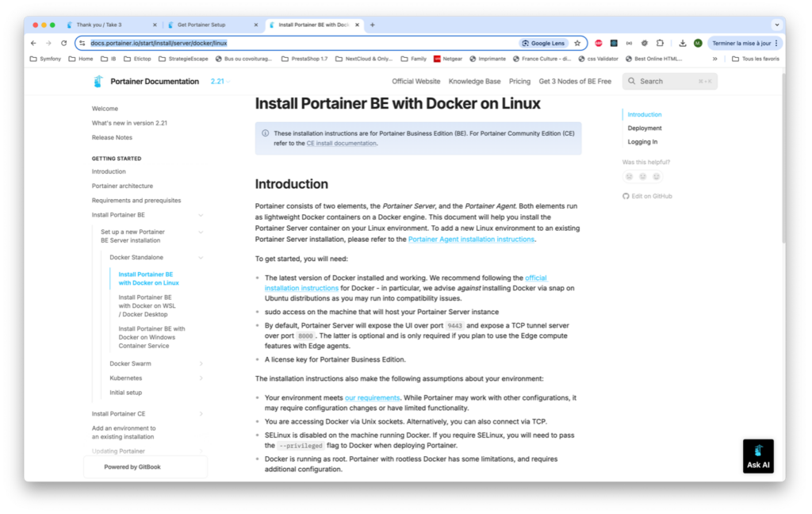Screen dimensions: 812x514
Task: Bookmark this page with the star icon
Action: (577, 43)
